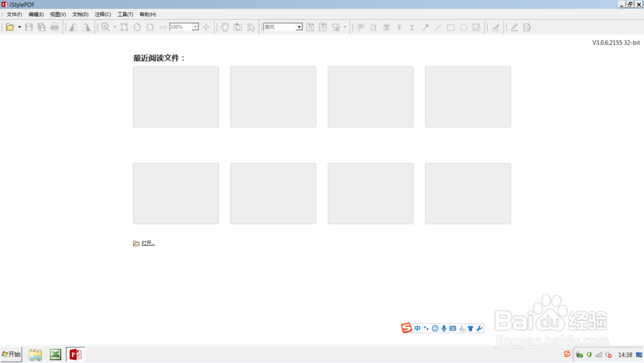The width and height of the screenshot is (644, 363).
Task: Click the green shield security tray icon
Action: click(x=589, y=355)
